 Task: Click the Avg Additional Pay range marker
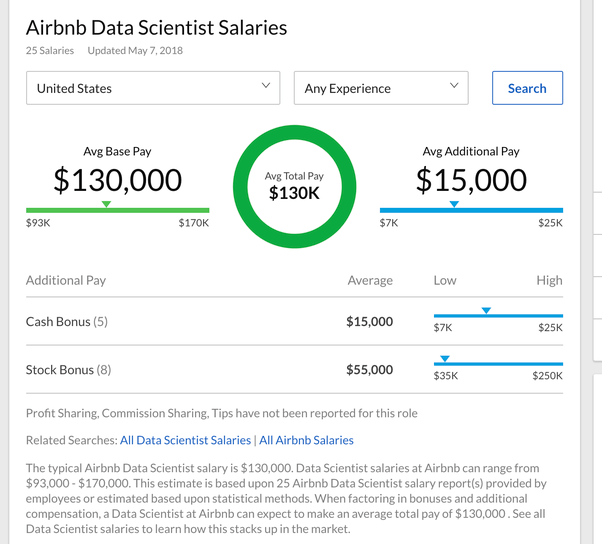(454, 204)
